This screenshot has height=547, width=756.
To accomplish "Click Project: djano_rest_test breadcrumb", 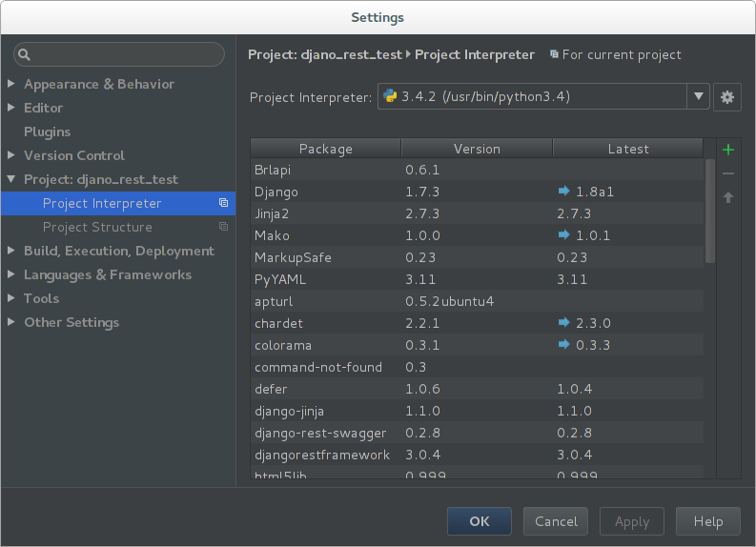I will pyautogui.click(x=324, y=55).
